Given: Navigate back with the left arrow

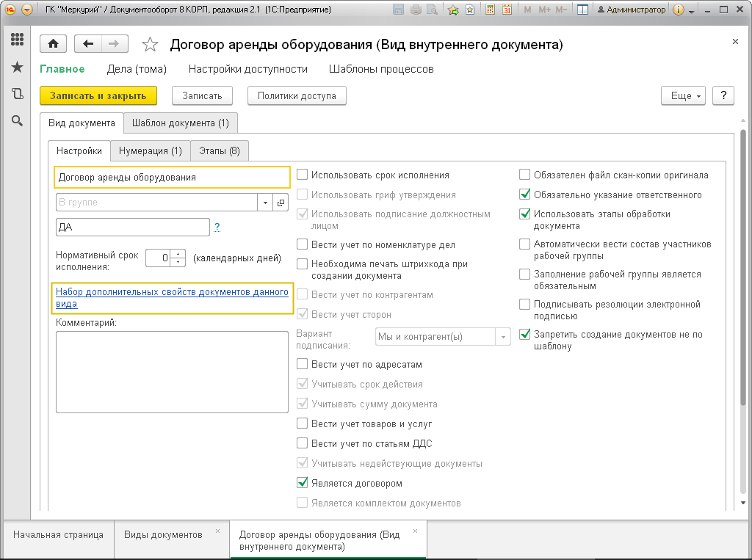Looking at the screenshot, I should (x=88, y=44).
